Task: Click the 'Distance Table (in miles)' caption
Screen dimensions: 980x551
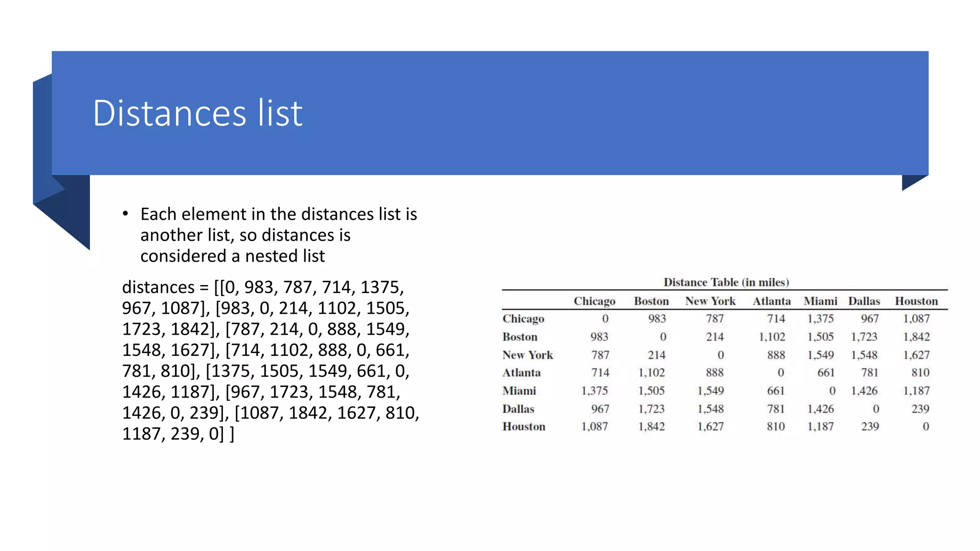Action: coord(725,282)
